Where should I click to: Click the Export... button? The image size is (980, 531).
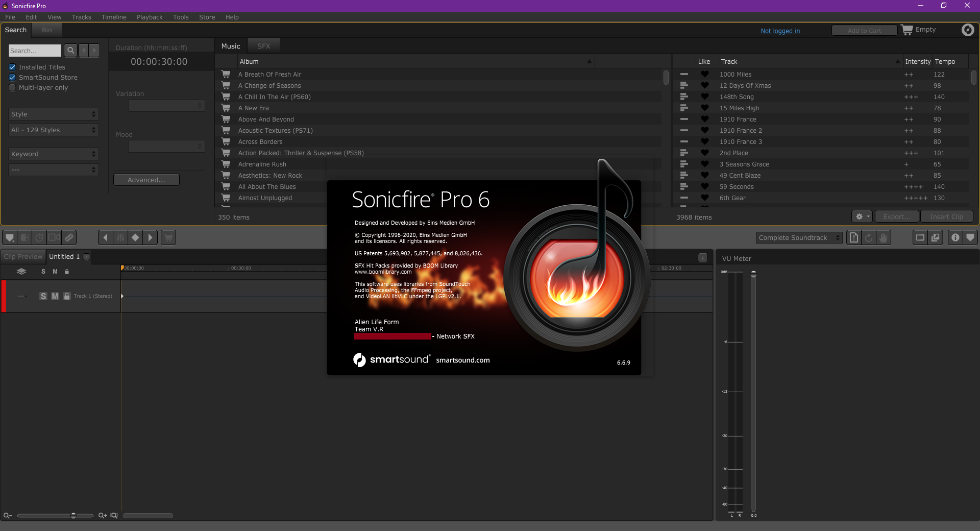click(x=897, y=216)
